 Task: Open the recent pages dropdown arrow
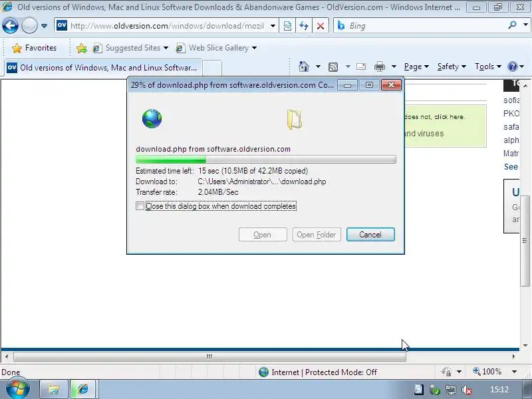point(44,26)
